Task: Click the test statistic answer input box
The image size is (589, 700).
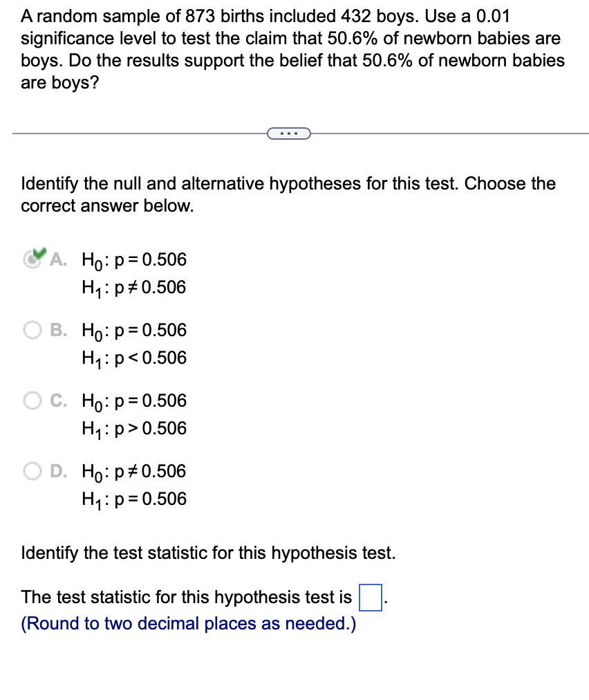Action: point(371,596)
